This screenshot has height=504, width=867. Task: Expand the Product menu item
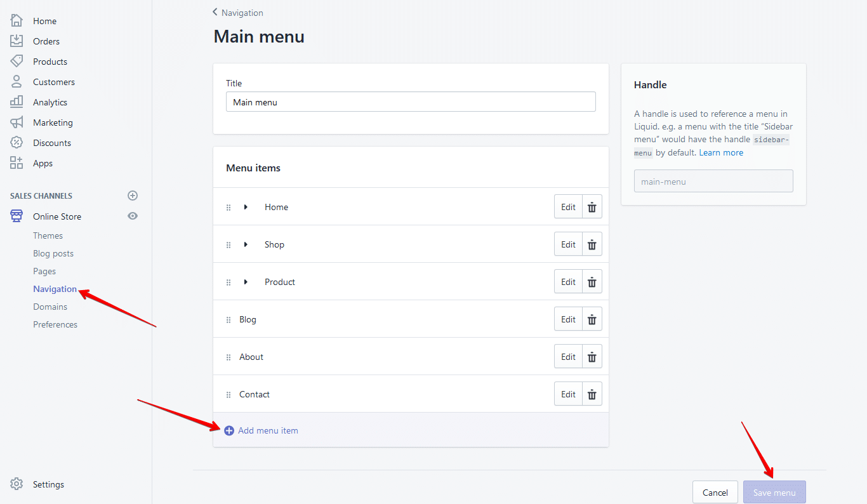pos(246,281)
